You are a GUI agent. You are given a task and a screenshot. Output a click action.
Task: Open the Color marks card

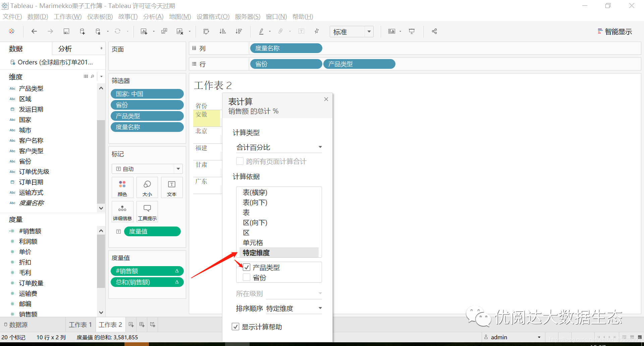(122, 188)
